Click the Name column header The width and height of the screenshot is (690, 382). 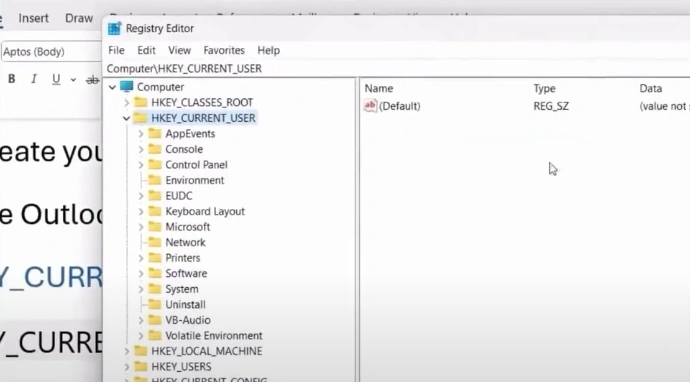(x=378, y=88)
